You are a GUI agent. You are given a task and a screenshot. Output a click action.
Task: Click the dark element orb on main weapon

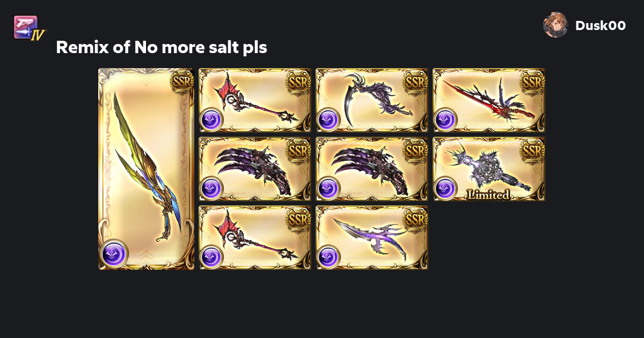coord(114,253)
